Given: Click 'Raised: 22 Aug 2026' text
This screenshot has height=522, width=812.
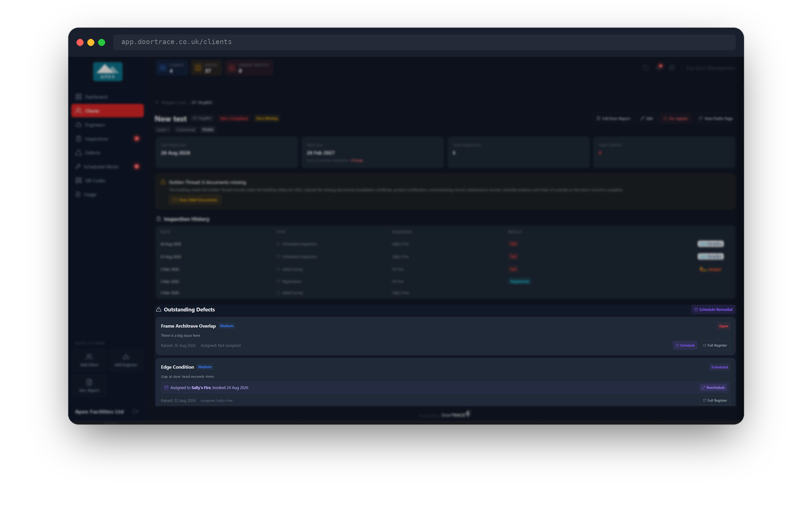Looking at the screenshot, I should (x=178, y=400).
